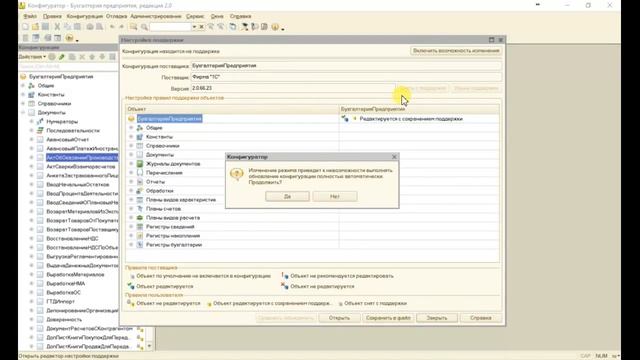Click the Save toolbar icon
This screenshot has height=360, width=640.
[45, 27]
